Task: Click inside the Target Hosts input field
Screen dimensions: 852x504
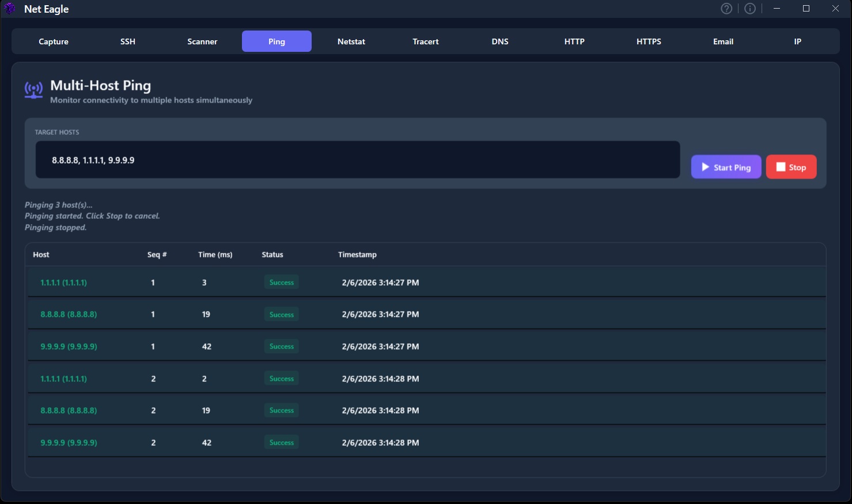Action: (x=357, y=160)
